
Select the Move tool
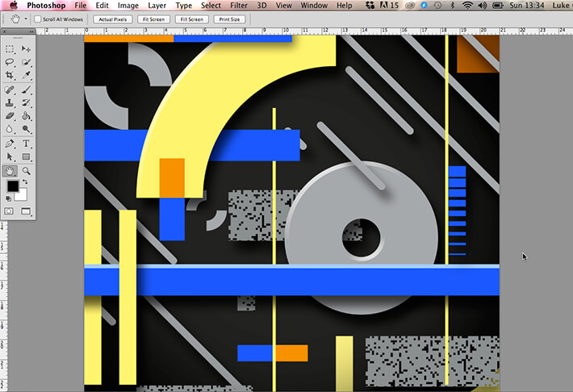(26, 49)
